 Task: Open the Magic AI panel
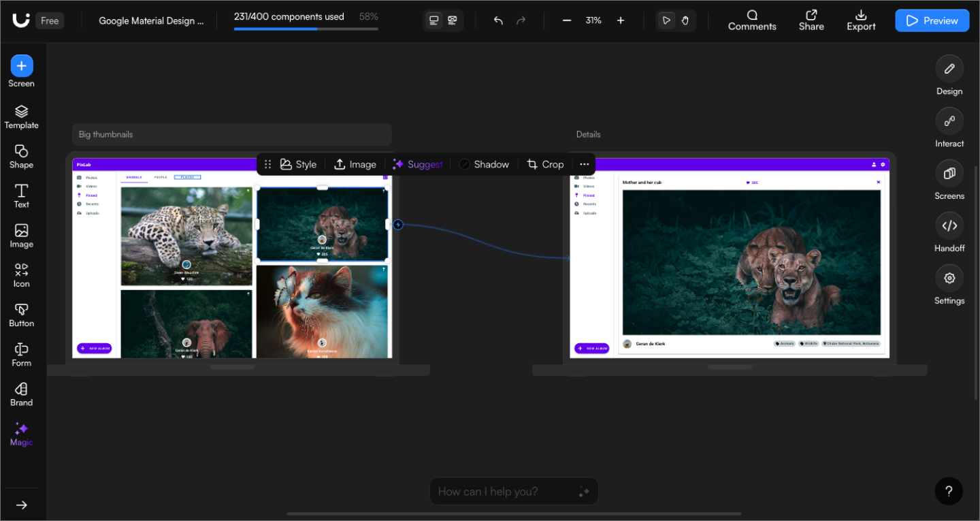pyautogui.click(x=21, y=433)
